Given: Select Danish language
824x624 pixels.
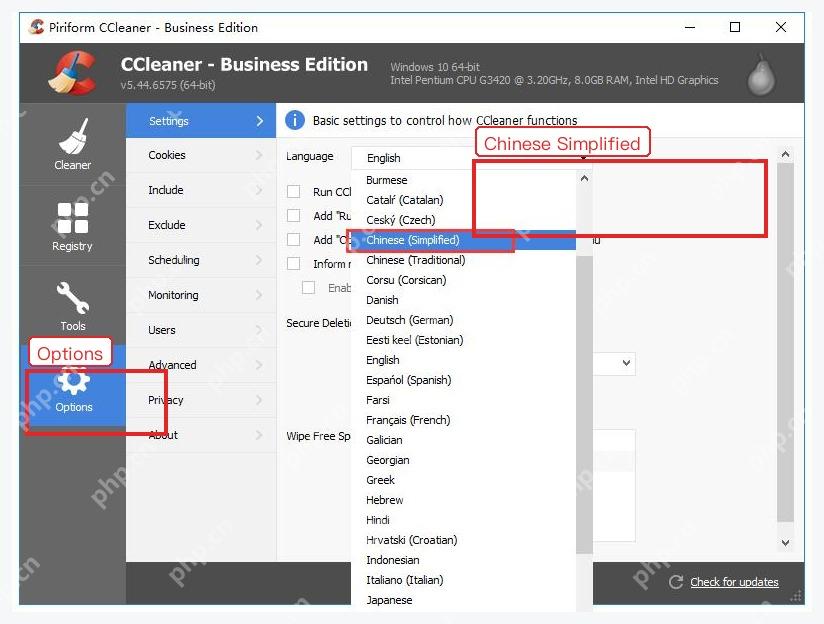Looking at the screenshot, I should [464, 300].
